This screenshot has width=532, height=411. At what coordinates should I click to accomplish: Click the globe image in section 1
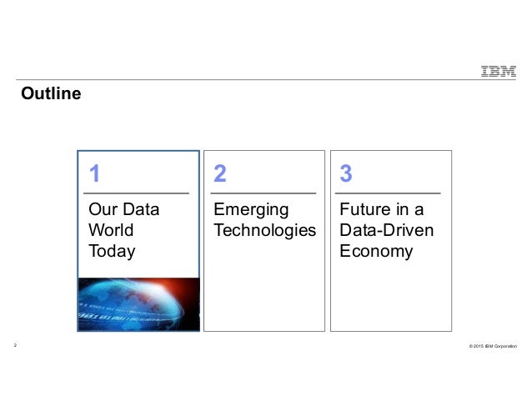click(138, 304)
